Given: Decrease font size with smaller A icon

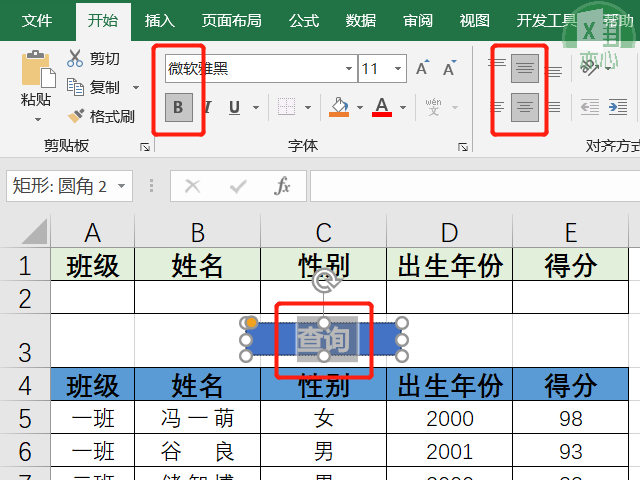Looking at the screenshot, I should point(449,68).
